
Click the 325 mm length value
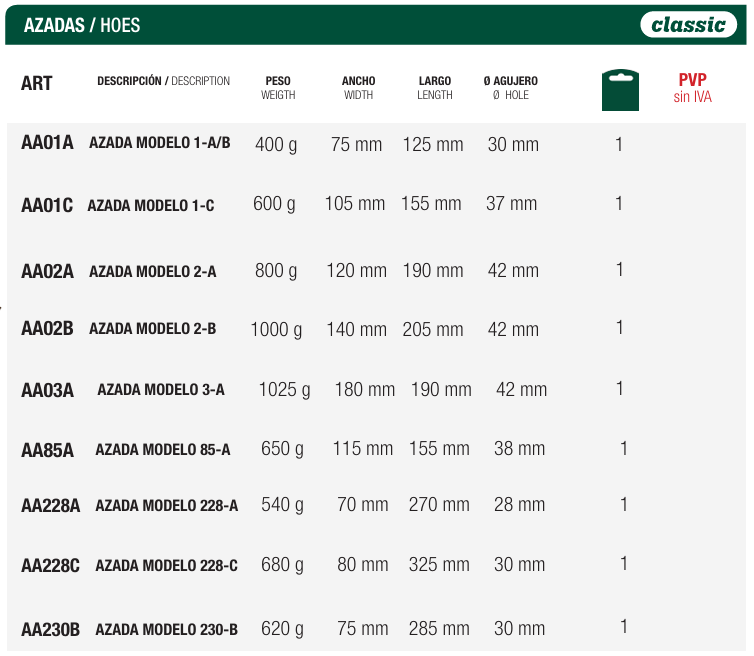pyautogui.click(x=438, y=565)
